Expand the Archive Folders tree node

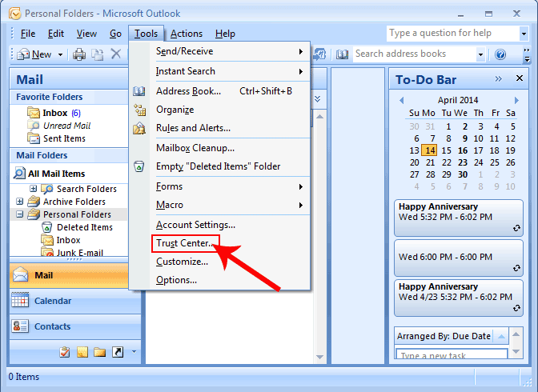19,202
